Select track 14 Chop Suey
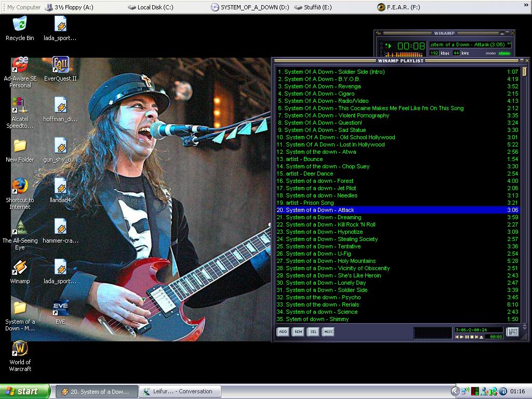Viewport: 532px width, 399px height. pyautogui.click(x=398, y=166)
